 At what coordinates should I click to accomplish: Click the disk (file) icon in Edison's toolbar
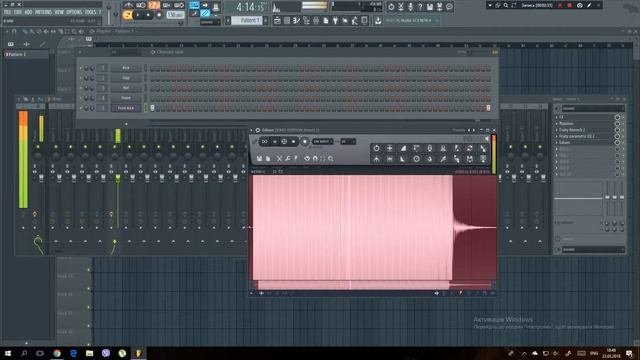(x=259, y=158)
